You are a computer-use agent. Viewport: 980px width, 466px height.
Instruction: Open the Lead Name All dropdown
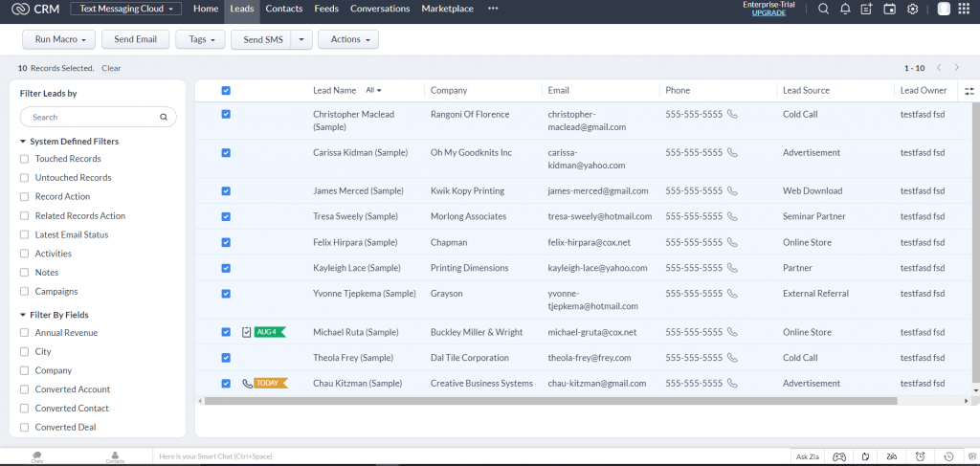pyautogui.click(x=374, y=91)
